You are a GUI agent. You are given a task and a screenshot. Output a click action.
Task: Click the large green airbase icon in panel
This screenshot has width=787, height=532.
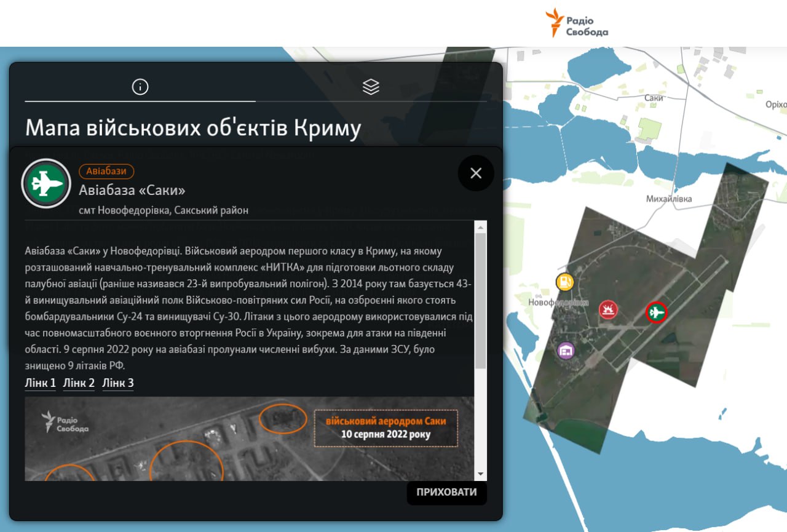tap(46, 183)
